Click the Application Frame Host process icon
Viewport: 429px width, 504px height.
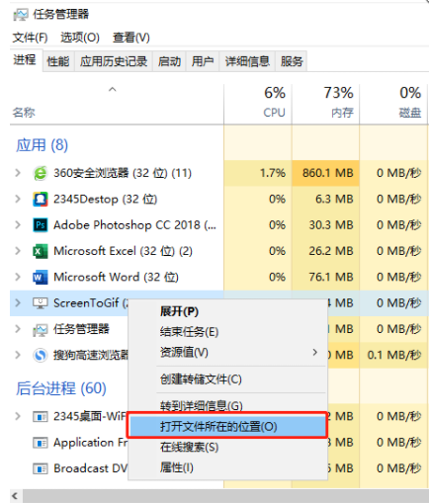click(41, 443)
